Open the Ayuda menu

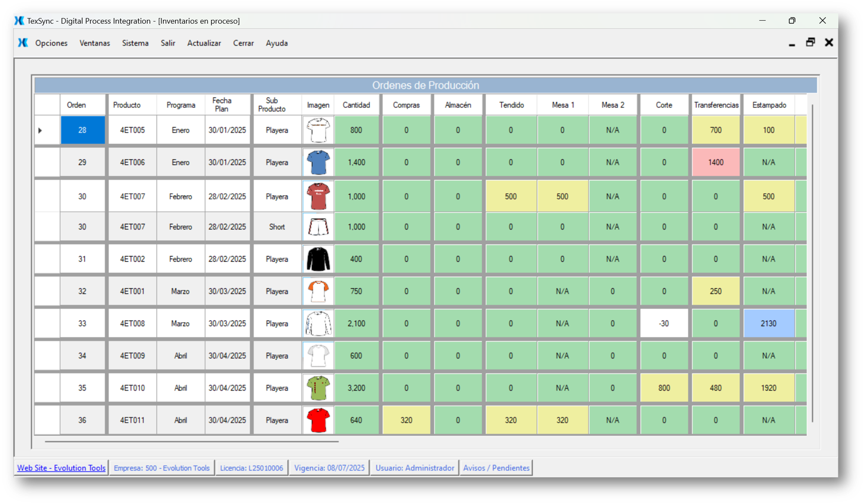[x=276, y=43]
